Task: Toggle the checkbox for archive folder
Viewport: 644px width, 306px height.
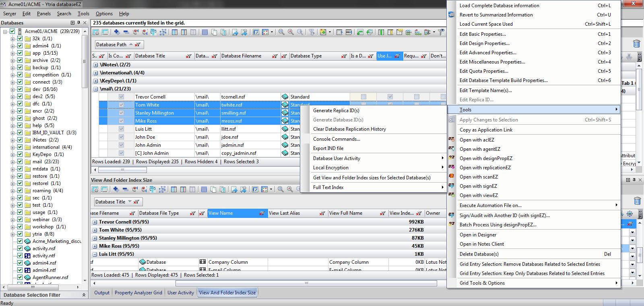Action: click(x=20, y=60)
